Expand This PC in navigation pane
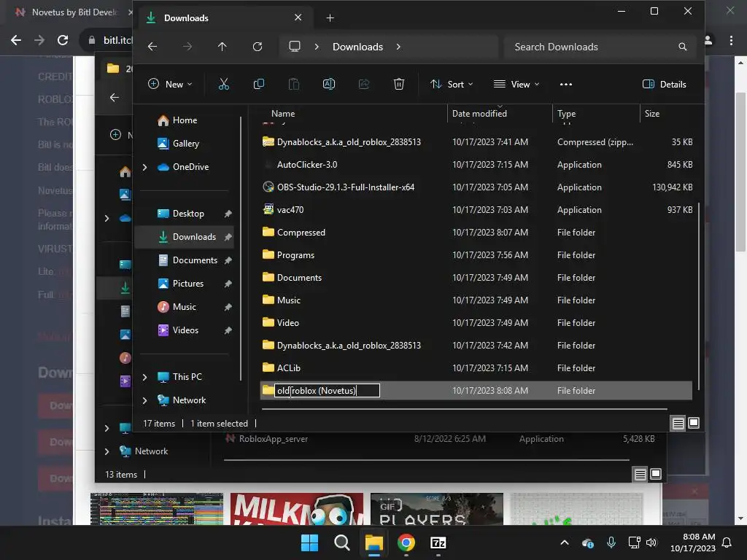The width and height of the screenshot is (747, 560). coord(145,377)
